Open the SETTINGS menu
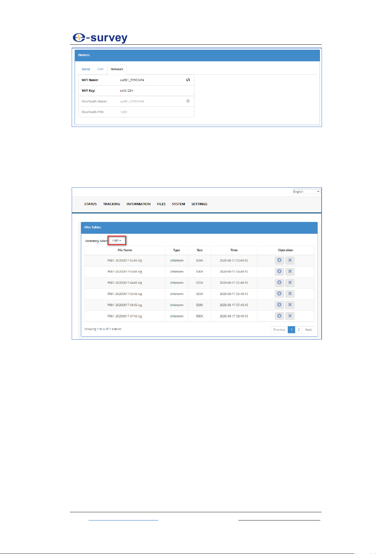Viewport: 392px width, 554px height. click(x=199, y=204)
